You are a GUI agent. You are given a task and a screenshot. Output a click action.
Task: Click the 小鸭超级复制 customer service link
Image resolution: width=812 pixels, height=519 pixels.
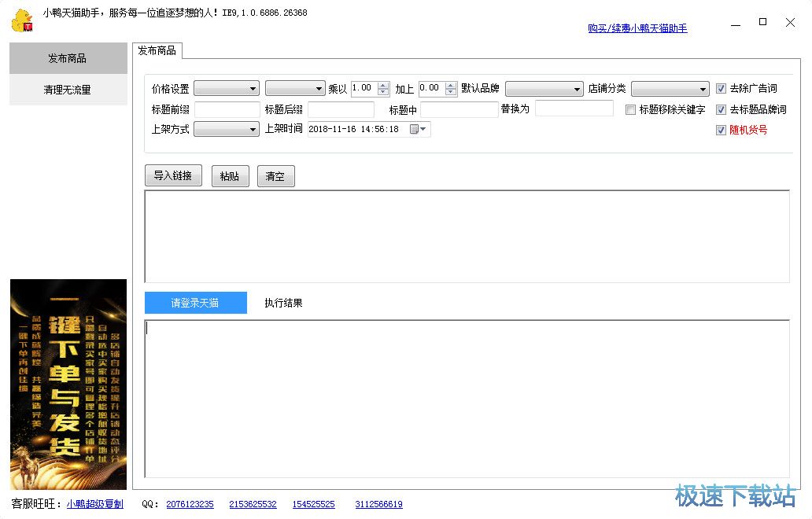pos(94,504)
